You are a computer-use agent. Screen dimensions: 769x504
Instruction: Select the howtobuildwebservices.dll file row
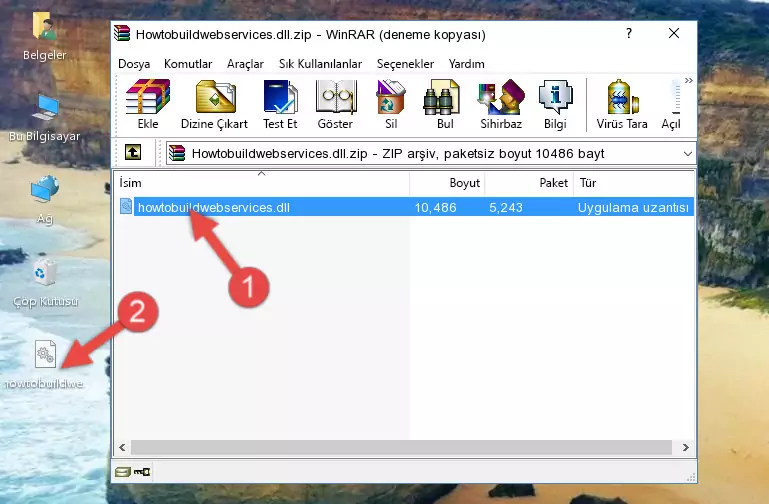(406, 207)
